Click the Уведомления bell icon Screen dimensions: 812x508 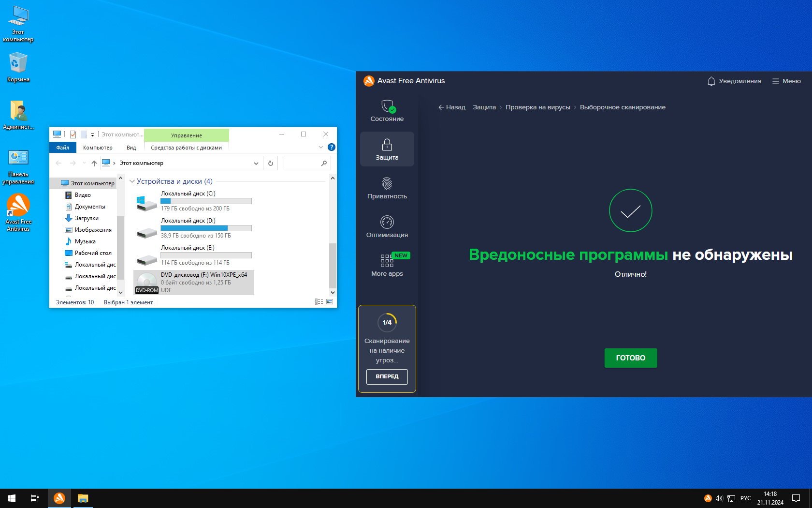(x=711, y=81)
